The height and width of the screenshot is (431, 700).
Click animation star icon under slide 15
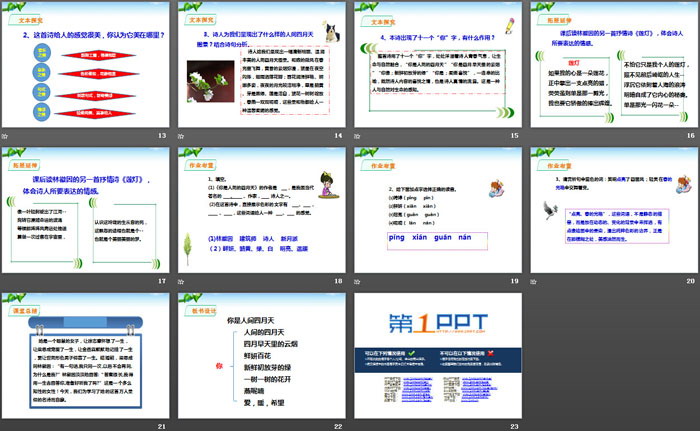coord(358,136)
